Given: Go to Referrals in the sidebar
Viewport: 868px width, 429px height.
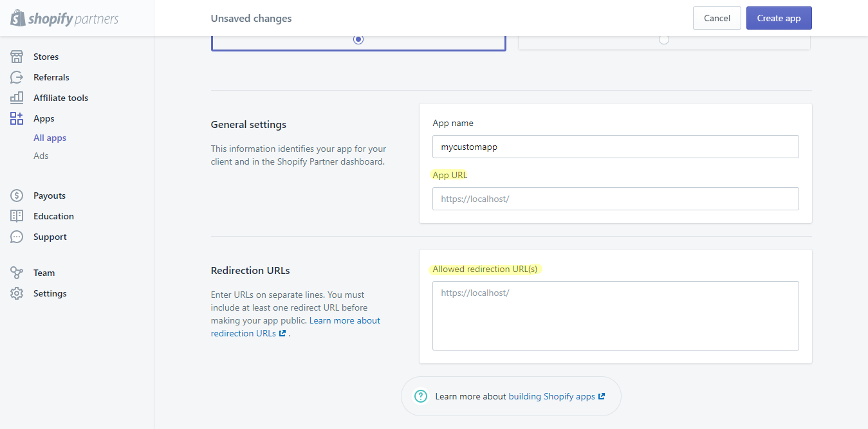Looking at the screenshot, I should (x=51, y=77).
